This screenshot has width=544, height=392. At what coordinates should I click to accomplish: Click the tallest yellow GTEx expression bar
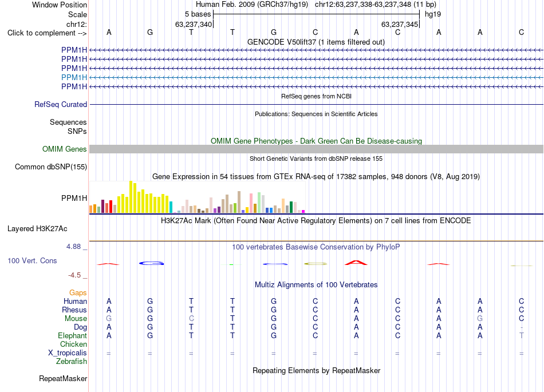[131, 197]
